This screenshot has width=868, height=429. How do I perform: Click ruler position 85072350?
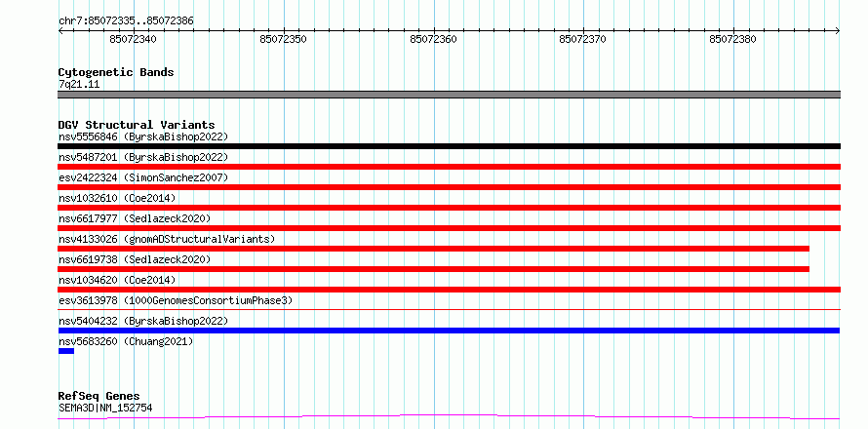pyautogui.click(x=283, y=39)
